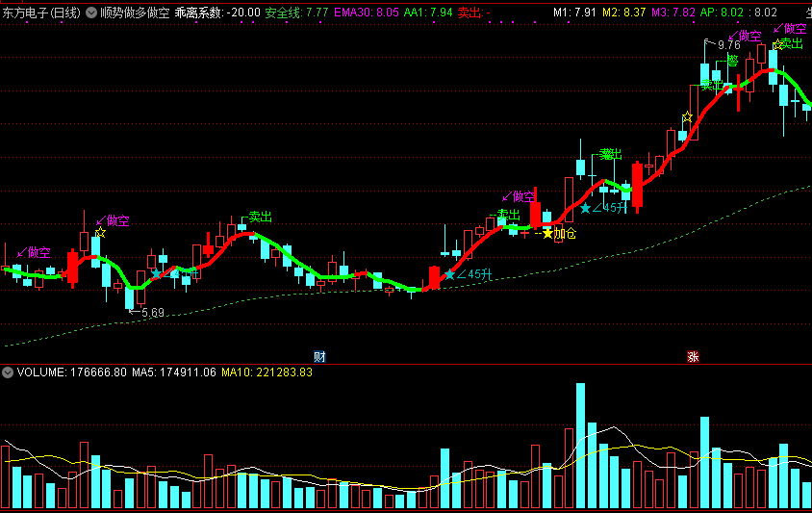The height and width of the screenshot is (513, 812).
Task: Click the 东方电子(日线) stock title
Action: (x=41, y=13)
